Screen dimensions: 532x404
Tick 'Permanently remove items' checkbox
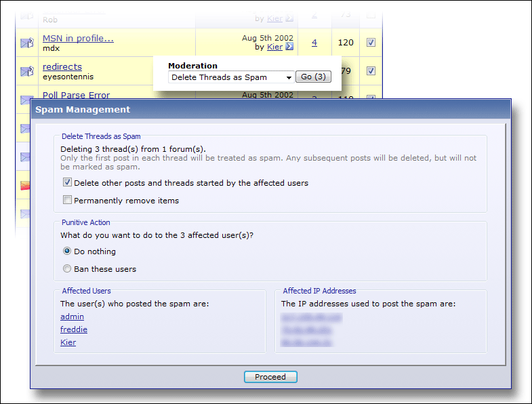(67, 200)
